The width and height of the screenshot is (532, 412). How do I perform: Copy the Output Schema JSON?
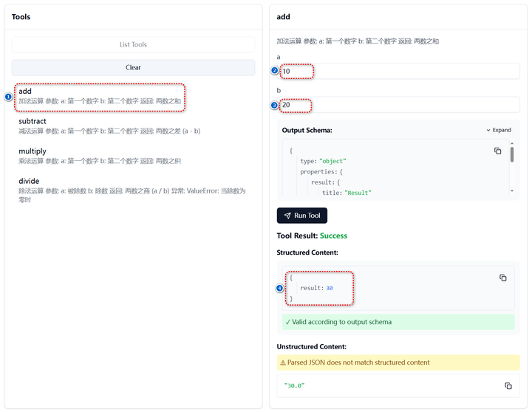click(x=497, y=151)
